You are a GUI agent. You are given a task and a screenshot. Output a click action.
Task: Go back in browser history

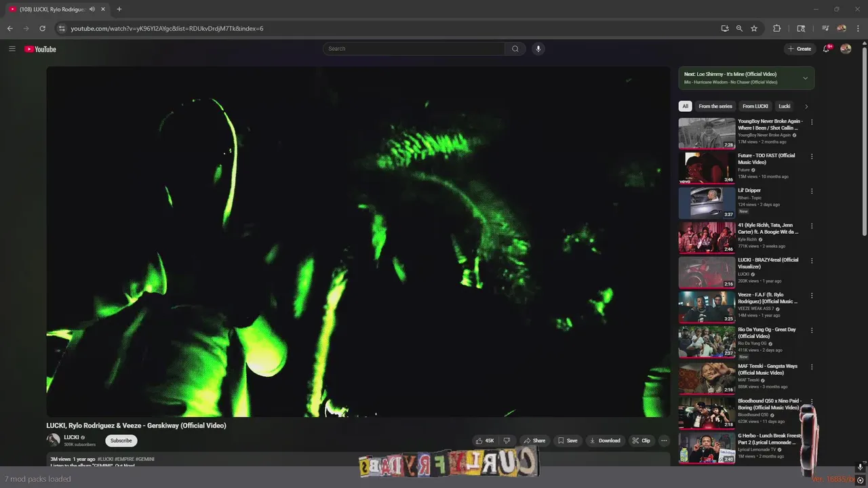pyautogui.click(x=9, y=28)
